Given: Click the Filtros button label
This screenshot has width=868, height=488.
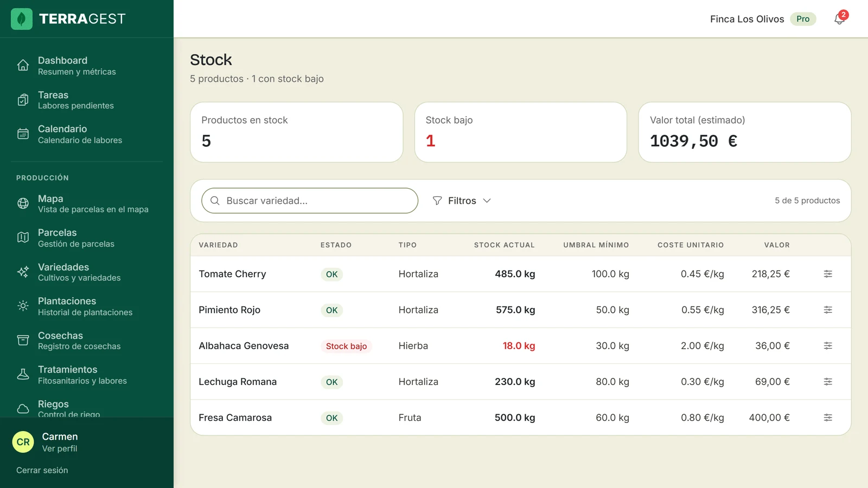Looking at the screenshot, I should coord(462,201).
